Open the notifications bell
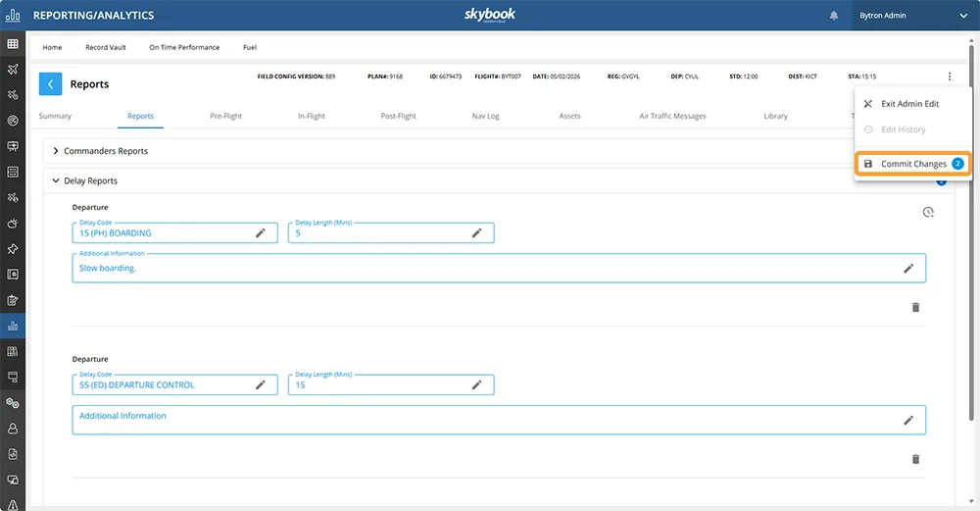 [x=834, y=16]
